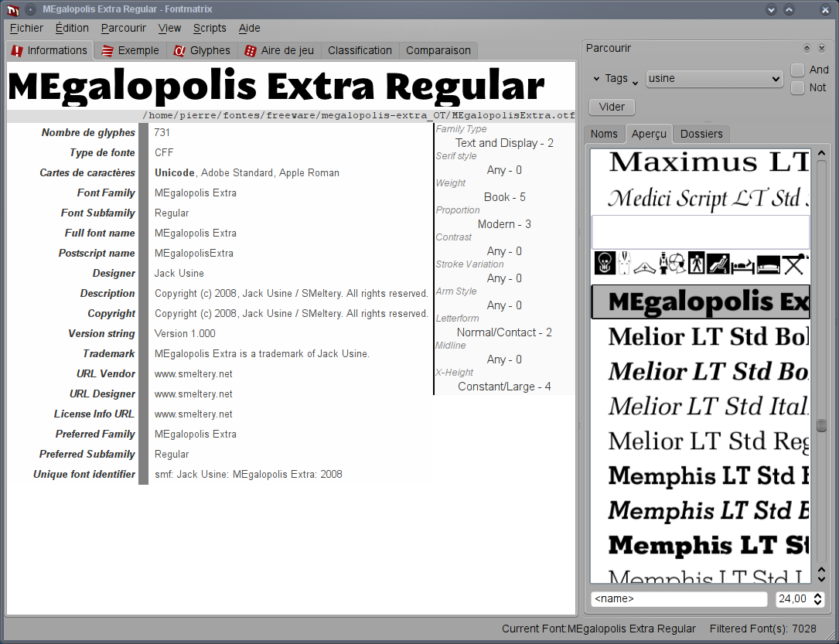Image resolution: width=839 pixels, height=644 pixels.
Task: Select Melior LT Std Regular preview
Action: click(x=701, y=441)
